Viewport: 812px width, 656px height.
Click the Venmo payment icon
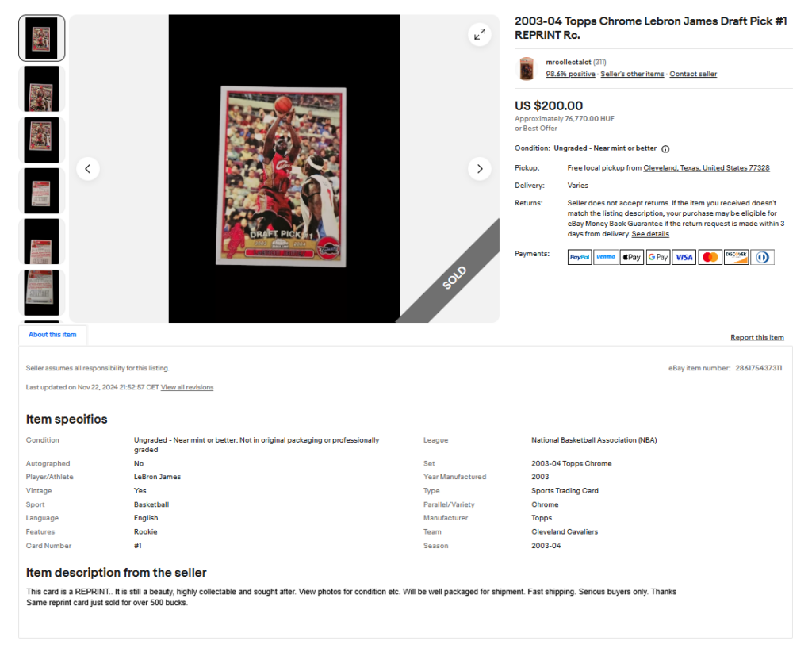pyautogui.click(x=605, y=257)
